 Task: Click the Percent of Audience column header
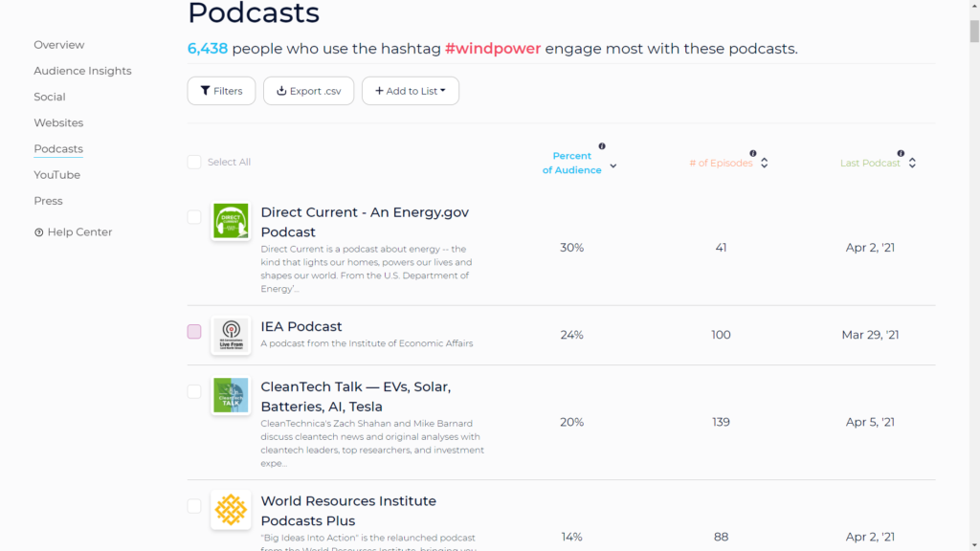pyautogui.click(x=572, y=163)
